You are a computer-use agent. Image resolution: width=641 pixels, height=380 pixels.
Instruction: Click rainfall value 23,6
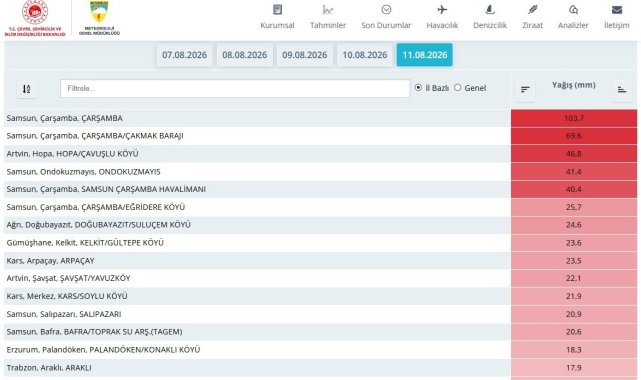(x=574, y=243)
